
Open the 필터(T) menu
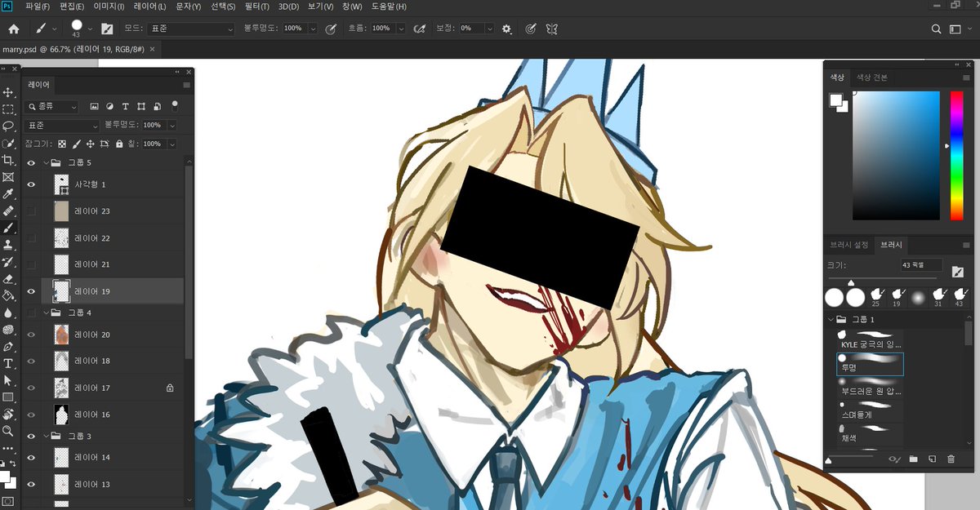(x=256, y=7)
